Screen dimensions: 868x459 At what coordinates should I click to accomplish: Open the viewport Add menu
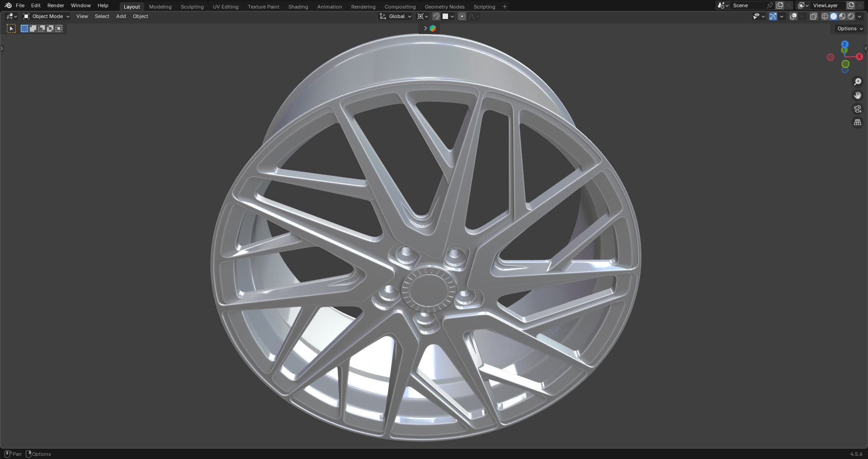click(x=121, y=16)
